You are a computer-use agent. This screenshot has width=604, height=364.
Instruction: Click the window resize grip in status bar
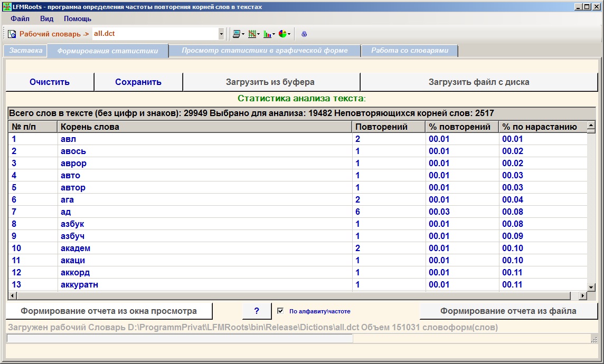pos(594,339)
